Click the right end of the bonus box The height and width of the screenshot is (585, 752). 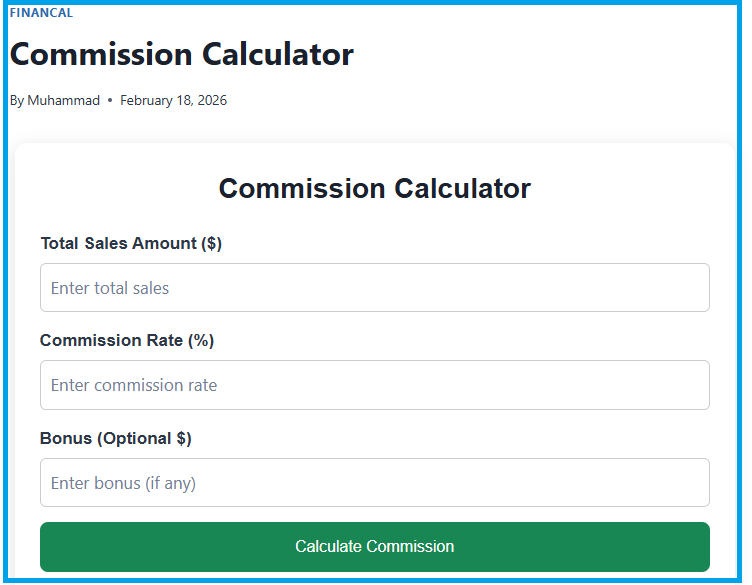tap(690, 483)
